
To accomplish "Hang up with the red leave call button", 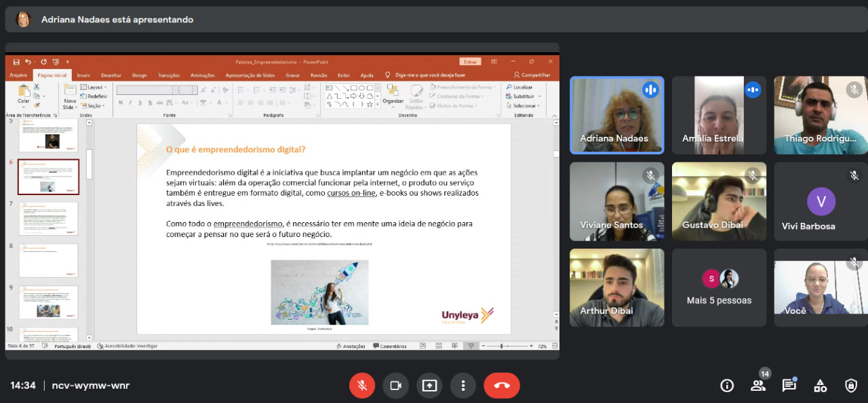I will [x=502, y=385].
